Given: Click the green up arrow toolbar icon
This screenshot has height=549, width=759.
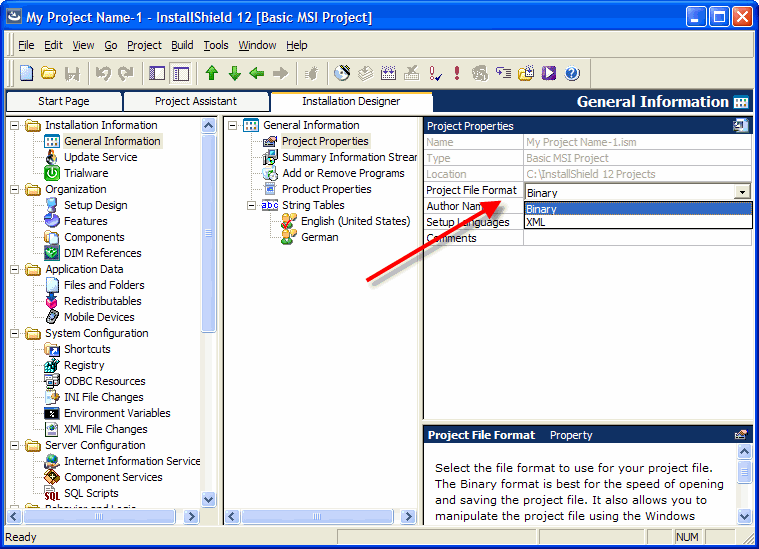Looking at the screenshot, I should pos(211,73).
